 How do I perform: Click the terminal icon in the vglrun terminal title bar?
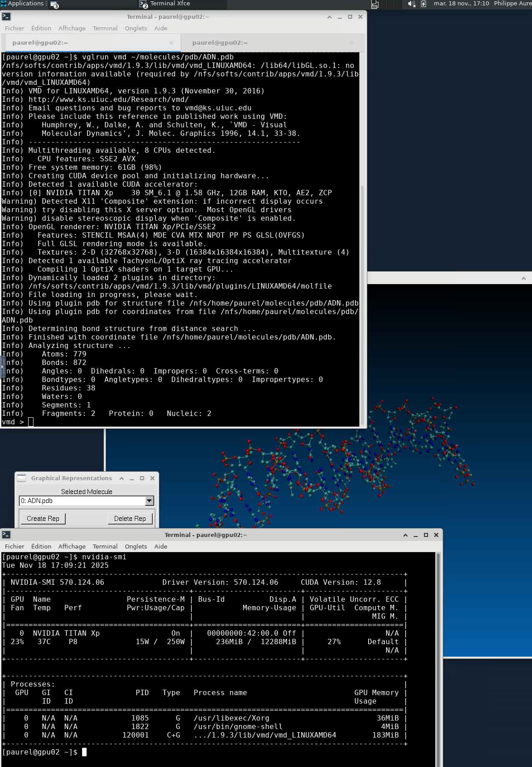click(x=6, y=17)
